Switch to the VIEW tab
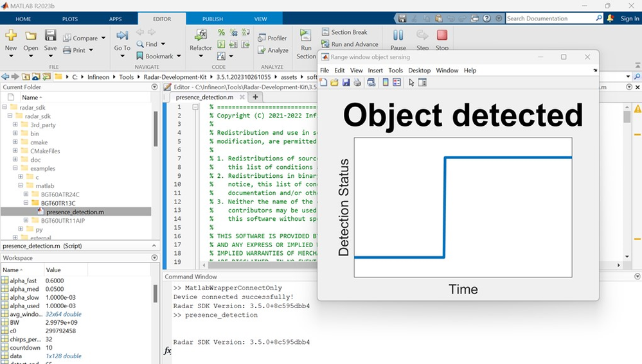Screen dimensions: 642x364 (260, 19)
